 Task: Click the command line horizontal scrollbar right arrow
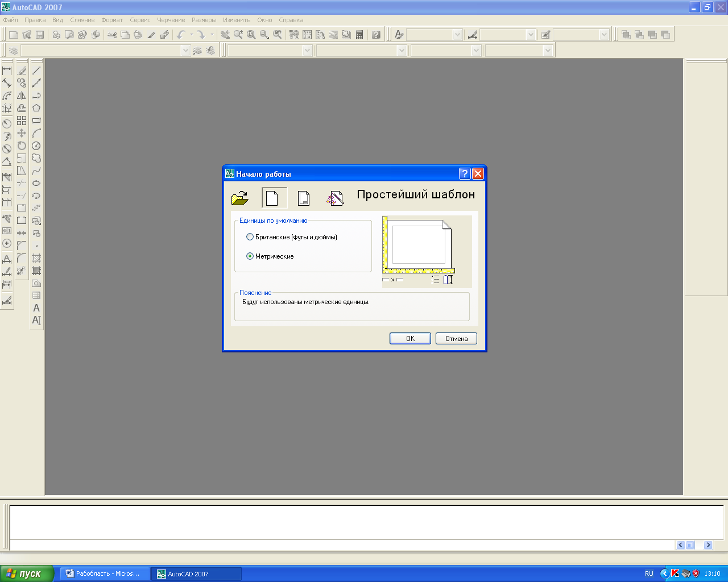(x=708, y=545)
